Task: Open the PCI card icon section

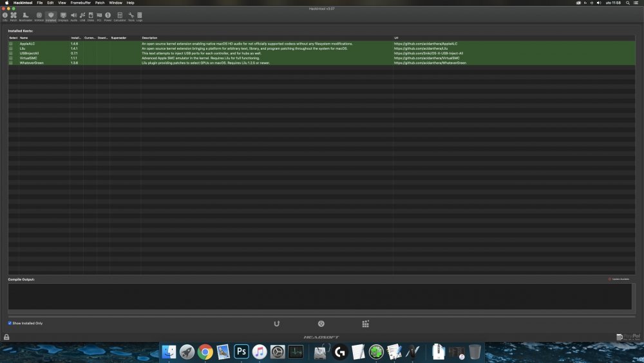Action: 99,17
